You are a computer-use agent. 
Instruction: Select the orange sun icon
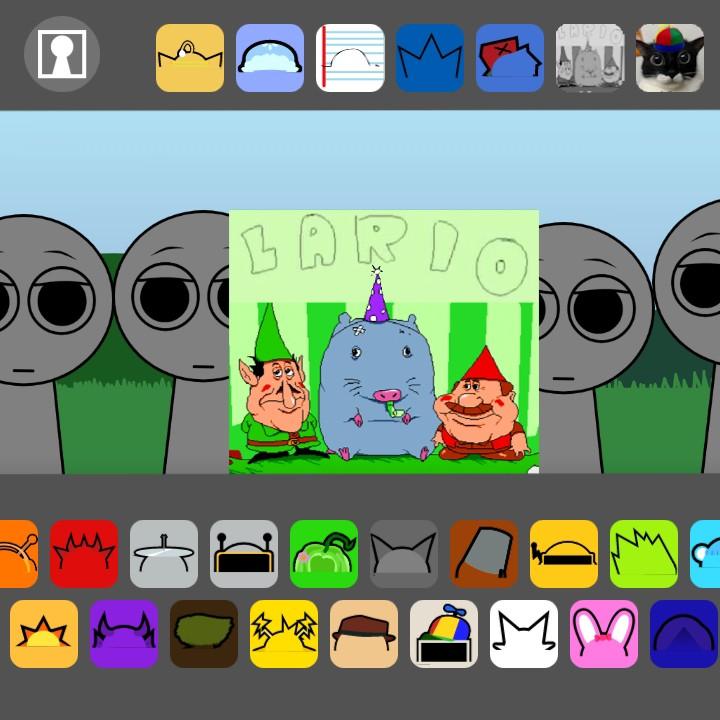[44, 634]
